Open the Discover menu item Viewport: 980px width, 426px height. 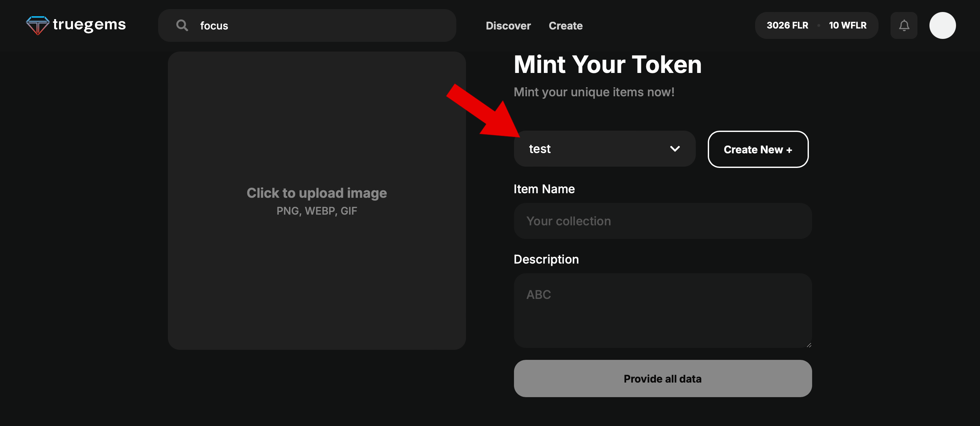[508, 26]
